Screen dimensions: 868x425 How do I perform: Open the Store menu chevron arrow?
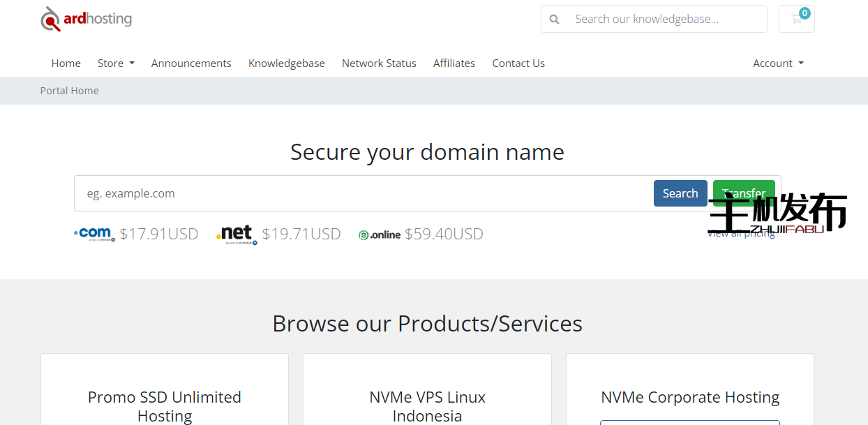click(130, 63)
